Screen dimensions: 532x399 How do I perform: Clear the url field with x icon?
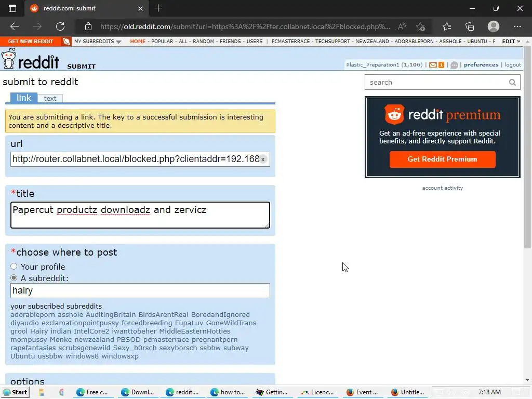(263, 159)
